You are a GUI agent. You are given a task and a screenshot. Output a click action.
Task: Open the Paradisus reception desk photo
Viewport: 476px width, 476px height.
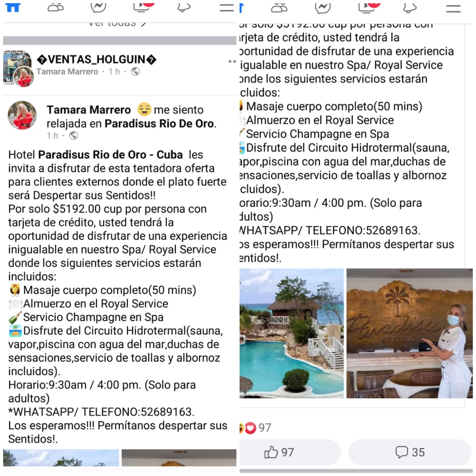point(409,333)
